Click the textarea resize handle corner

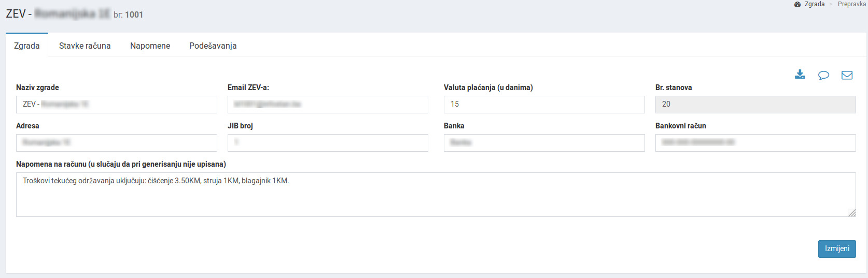click(852, 213)
